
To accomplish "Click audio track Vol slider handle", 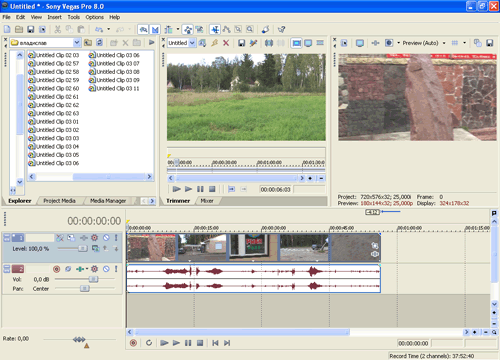I will click(x=94, y=279).
